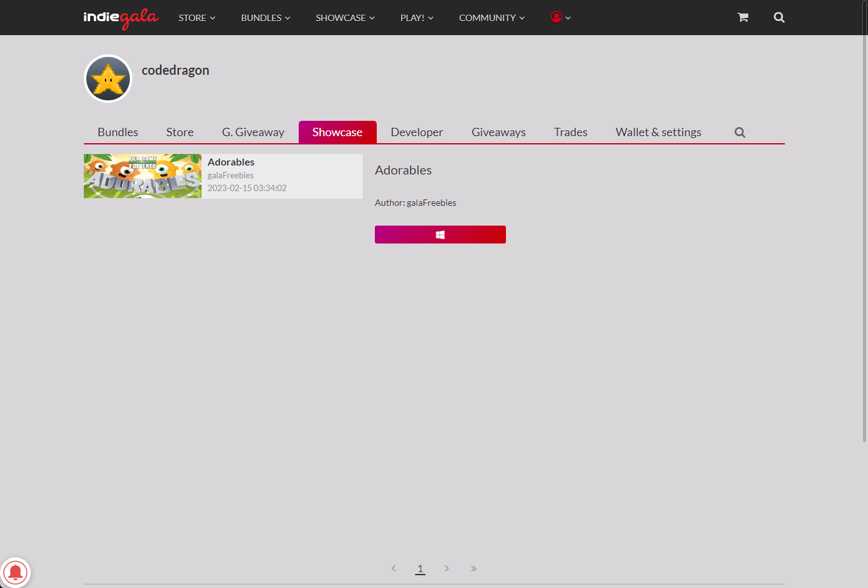Switch to the Developer tab
Screen dimensions: 868x588
pyautogui.click(x=417, y=132)
